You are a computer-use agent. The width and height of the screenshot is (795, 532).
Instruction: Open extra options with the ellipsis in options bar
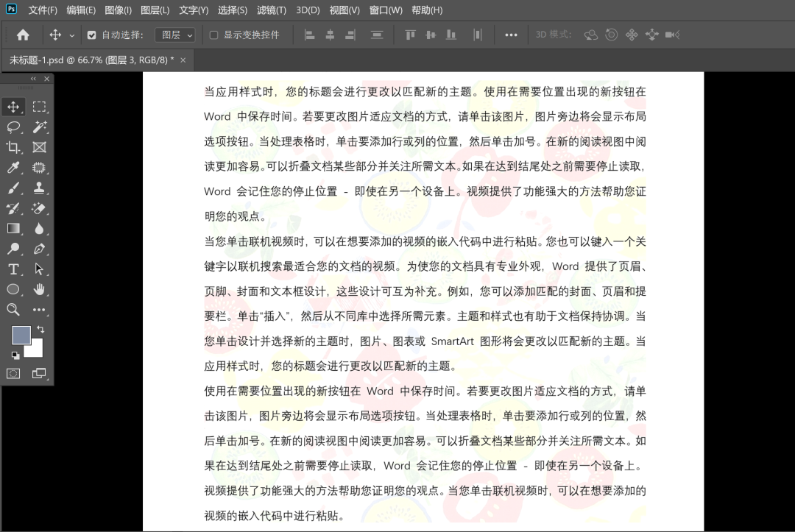click(x=511, y=35)
